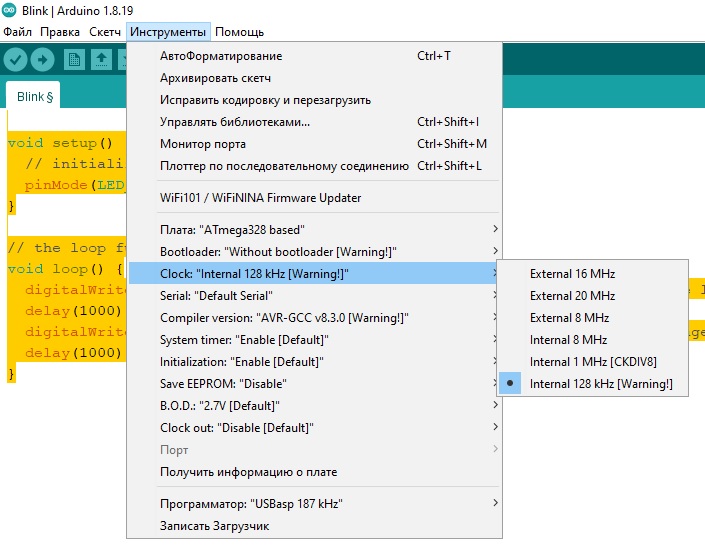Select Исправить кодировку и перезагрузить
Screen dimensions: 705x548
point(314,100)
